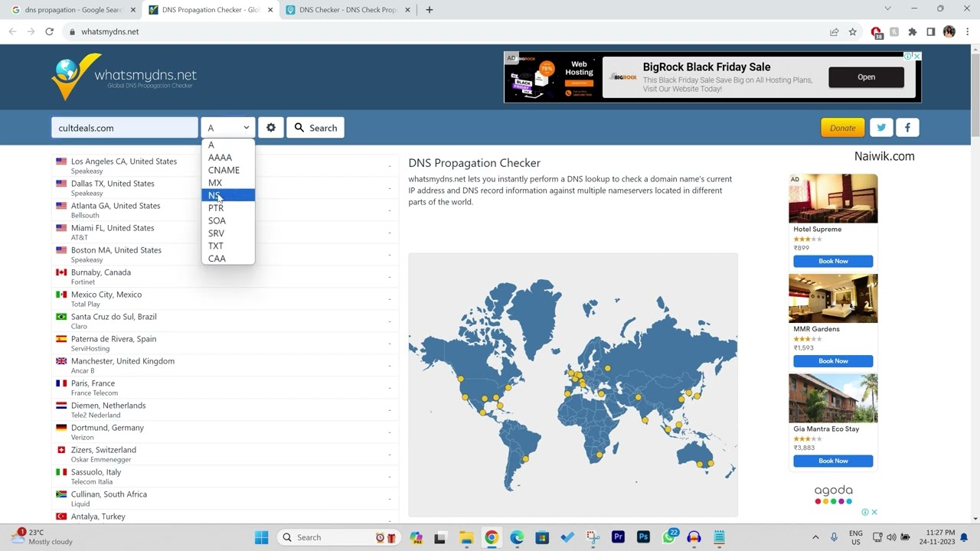Open Microsoft Store from taskbar
Image resolution: width=980 pixels, height=551 pixels.
(542, 537)
